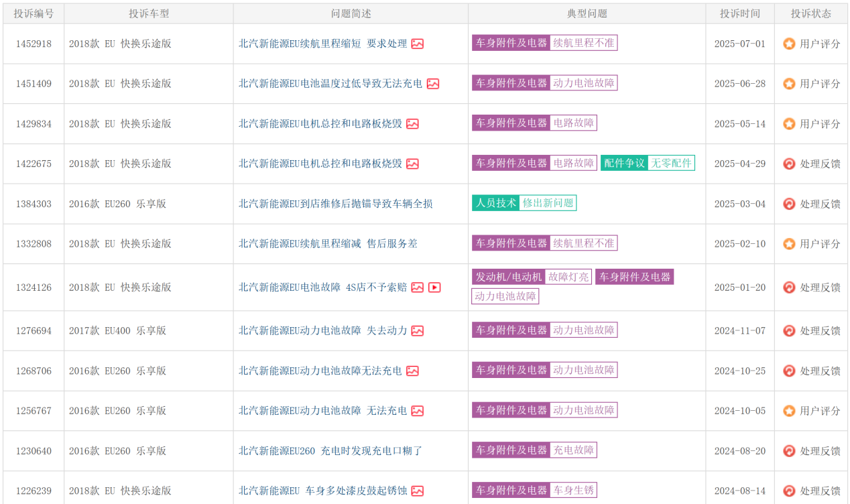Image resolution: width=850 pixels, height=504 pixels.
Task: Click 车身附件及电器 充电故障 tag for 1230640
Action: 534,450
